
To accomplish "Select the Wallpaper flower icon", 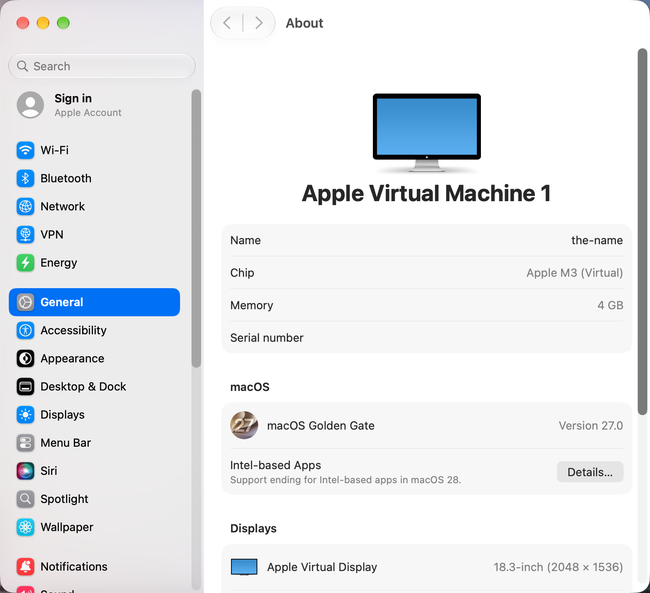I will coord(25,527).
